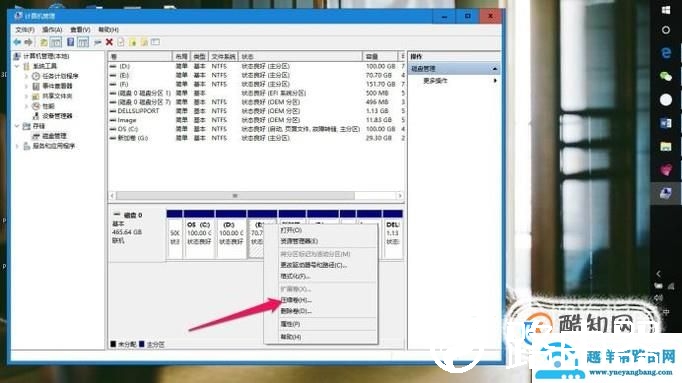This screenshot has height=383, width=682.
Task: Click the 磁盘 0 label in the disk map
Action: click(x=133, y=215)
